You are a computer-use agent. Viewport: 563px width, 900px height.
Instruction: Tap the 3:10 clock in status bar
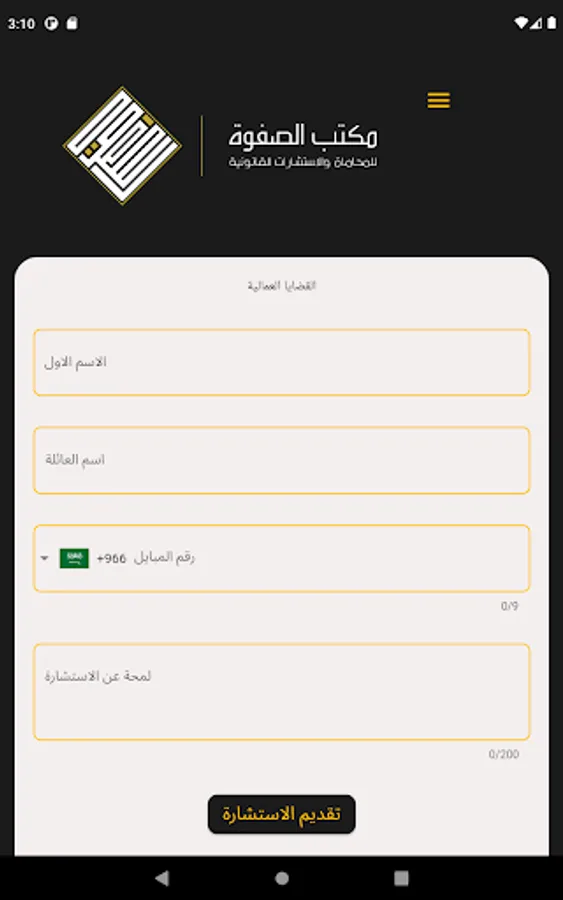21,24
